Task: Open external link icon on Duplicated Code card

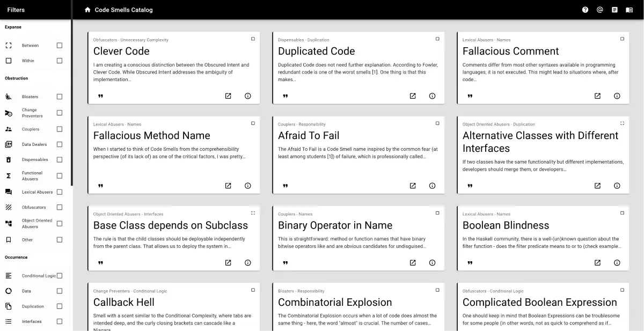Action: point(413,96)
